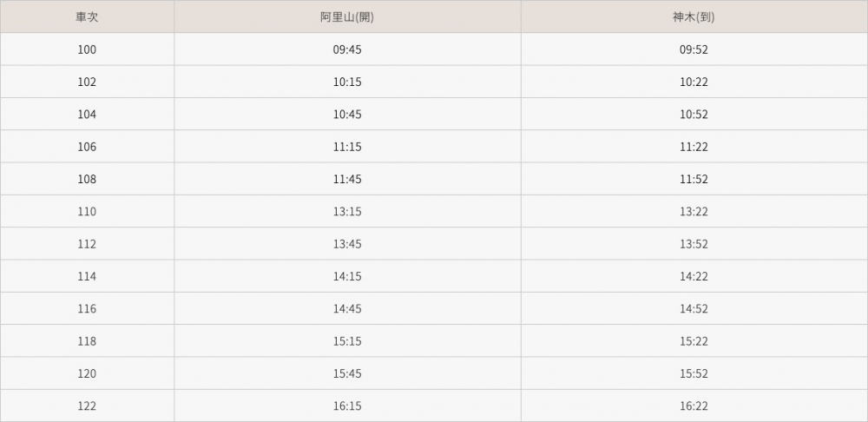The height and width of the screenshot is (422, 868).
Task: Click the 阿里山(開) column header
Action: click(x=347, y=16)
